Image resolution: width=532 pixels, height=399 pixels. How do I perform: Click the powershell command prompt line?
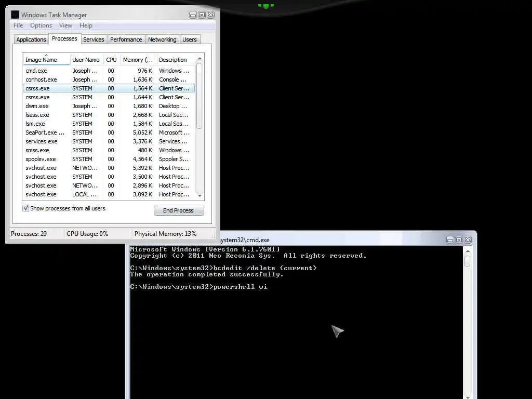(198, 287)
